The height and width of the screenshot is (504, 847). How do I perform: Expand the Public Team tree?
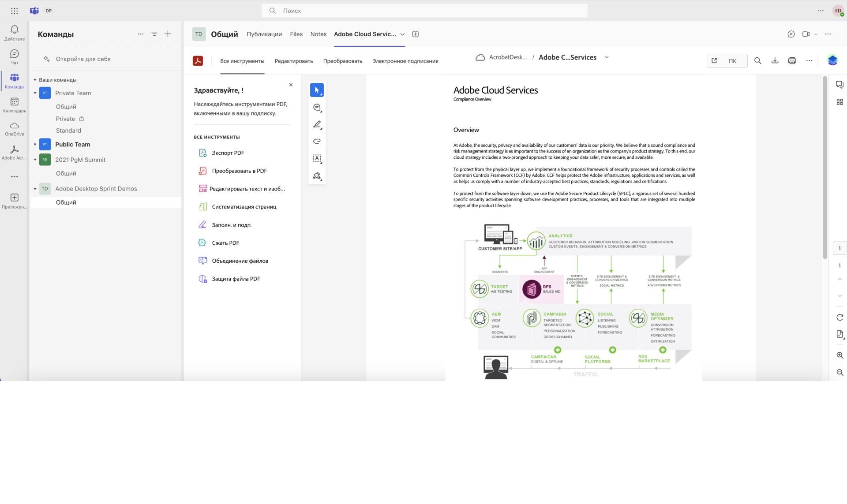35,144
